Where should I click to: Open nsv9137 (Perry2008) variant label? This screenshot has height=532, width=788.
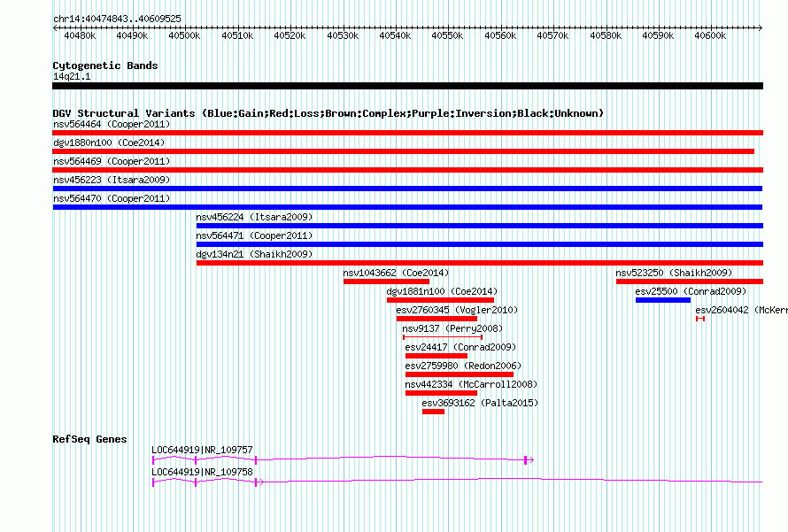click(452, 328)
